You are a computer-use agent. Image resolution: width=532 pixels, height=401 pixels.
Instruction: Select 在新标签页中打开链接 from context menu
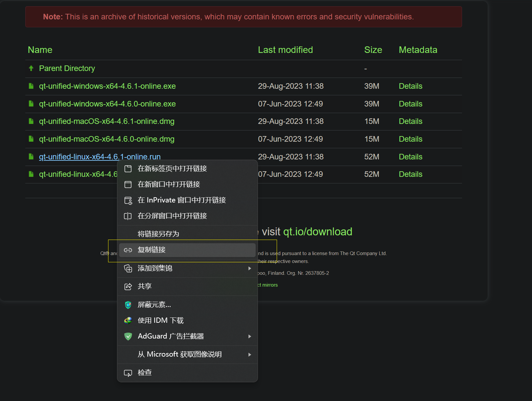[x=172, y=169]
